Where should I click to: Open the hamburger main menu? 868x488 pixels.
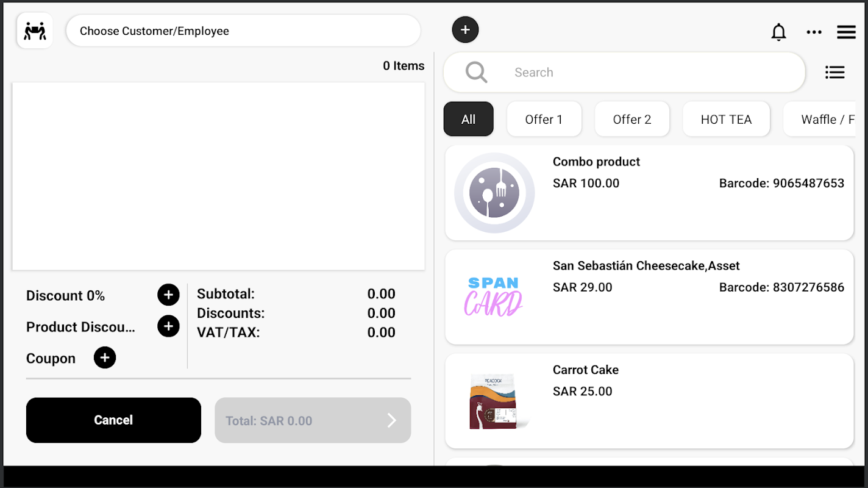click(x=846, y=32)
